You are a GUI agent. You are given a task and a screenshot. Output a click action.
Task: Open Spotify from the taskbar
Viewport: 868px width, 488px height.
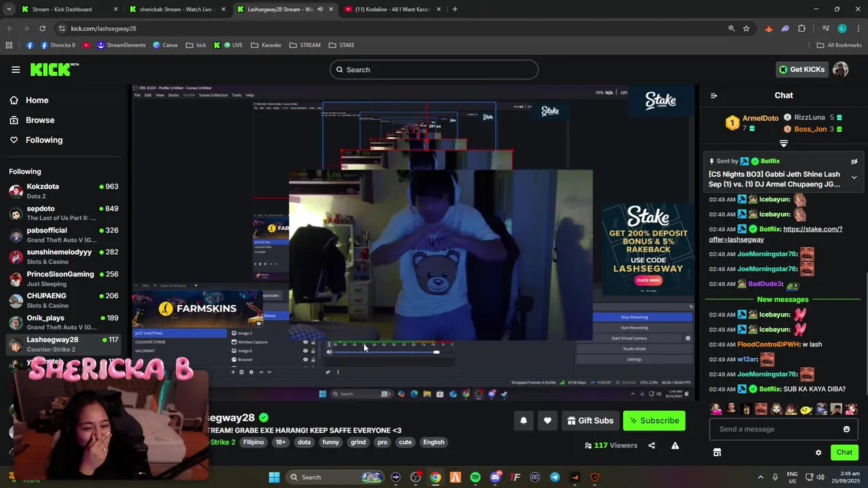pyautogui.click(x=475, y=477)
